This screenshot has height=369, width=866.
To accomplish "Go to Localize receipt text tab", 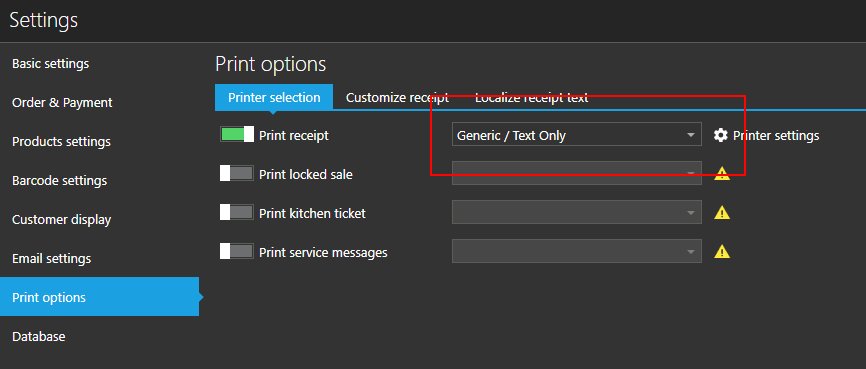I will point(531,98).
